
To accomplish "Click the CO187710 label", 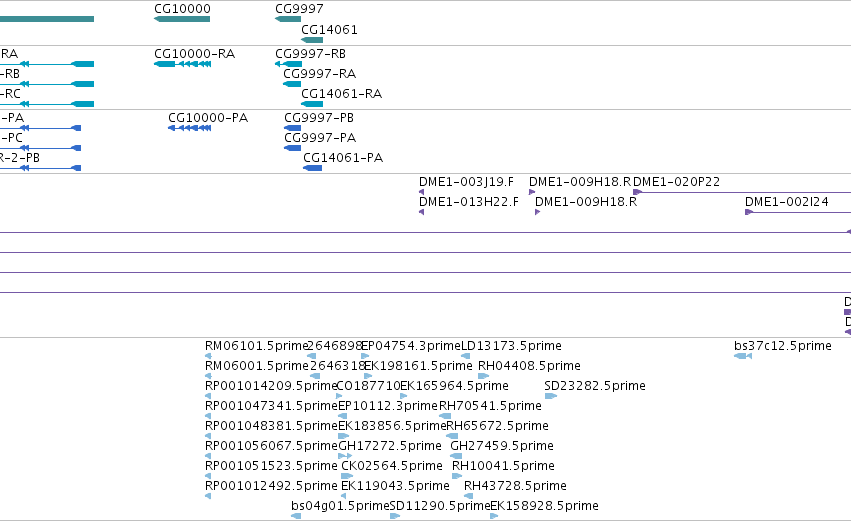I will (x=369, y=386).
